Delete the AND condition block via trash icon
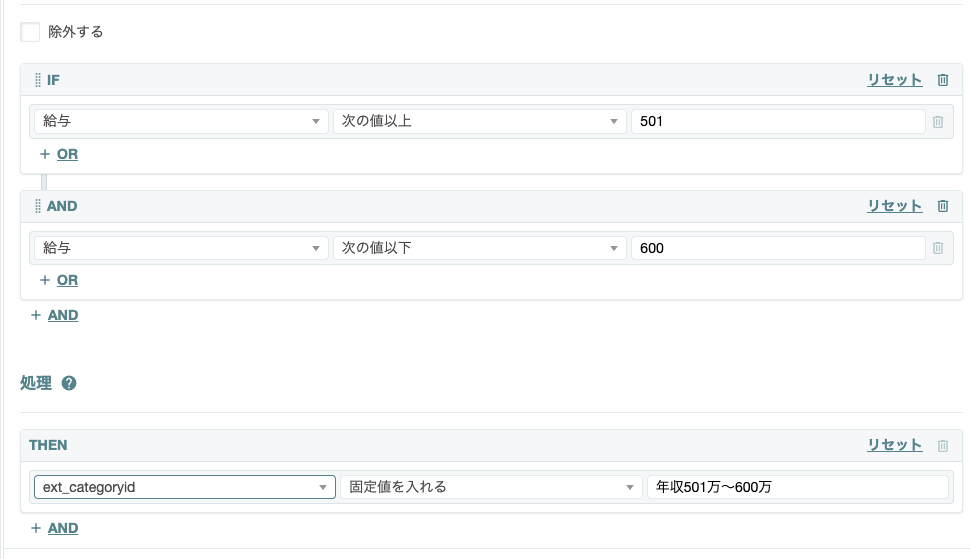970x559 pixels. click(943, 206)
